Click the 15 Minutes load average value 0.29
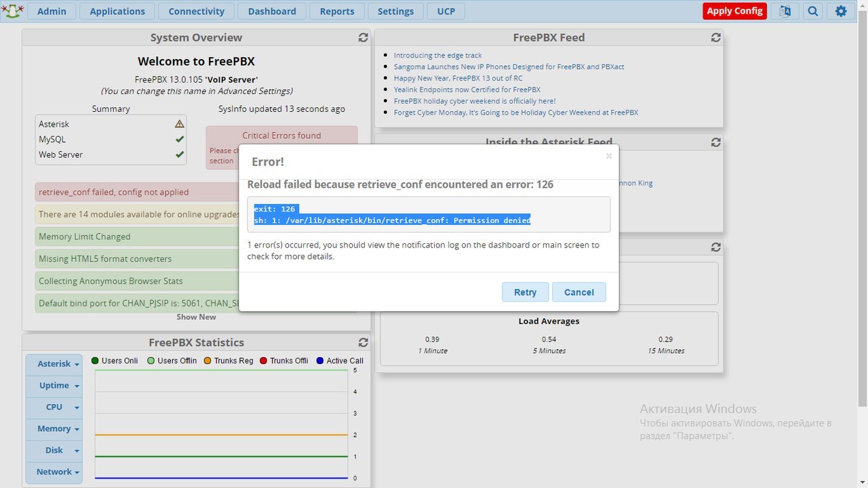Viewport: 868px width, 488px height. coord(665,339)
